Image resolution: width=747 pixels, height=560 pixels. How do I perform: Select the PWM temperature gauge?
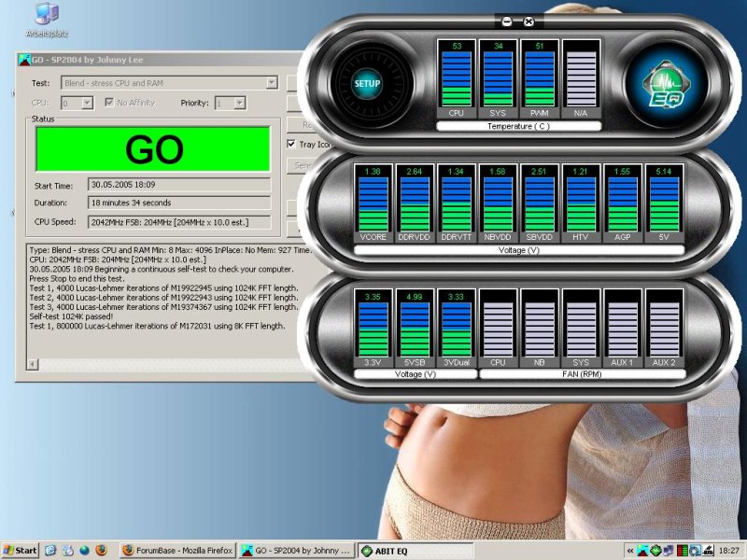click(540, 79)
